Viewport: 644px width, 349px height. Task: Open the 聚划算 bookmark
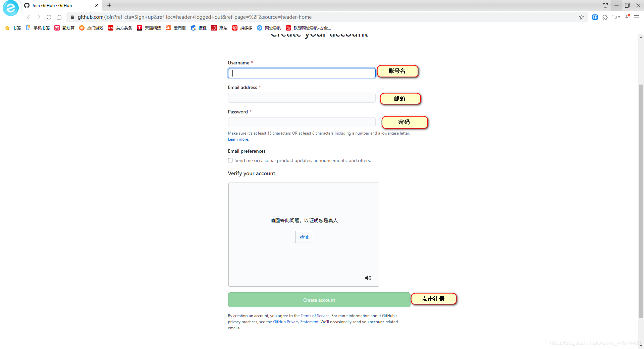tap(64, 28)
